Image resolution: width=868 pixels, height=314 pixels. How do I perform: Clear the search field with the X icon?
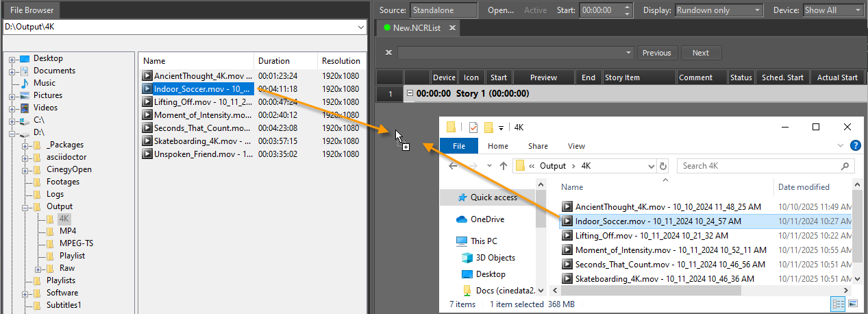click(388, 53)
